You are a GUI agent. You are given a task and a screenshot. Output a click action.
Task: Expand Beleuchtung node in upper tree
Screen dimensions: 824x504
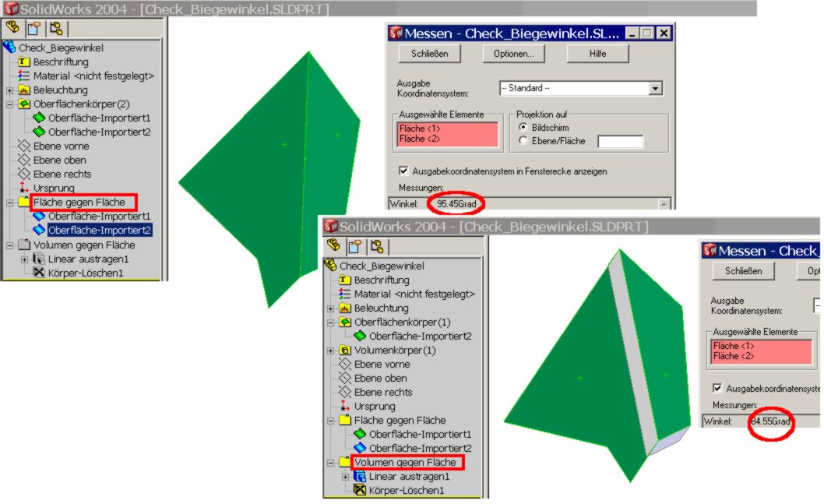(x=9, y=90)
